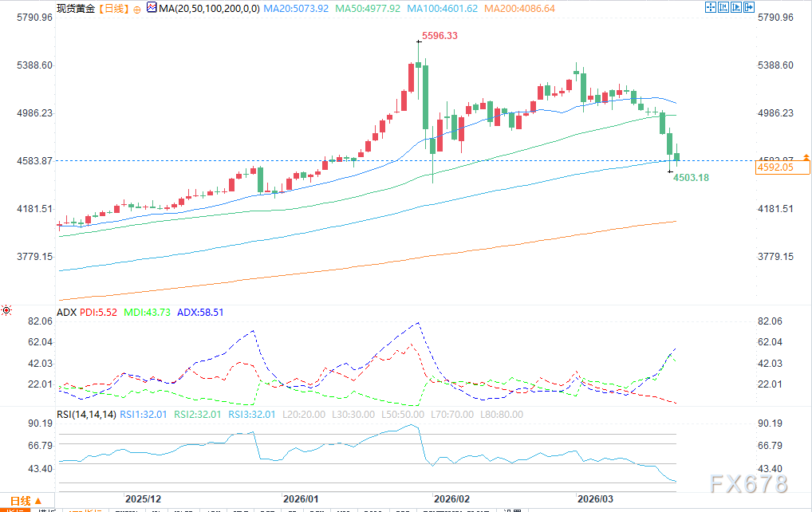Screen dimensions: 812x512
Task: Click the red gear icon beside ADX
Action: [6, 310]
